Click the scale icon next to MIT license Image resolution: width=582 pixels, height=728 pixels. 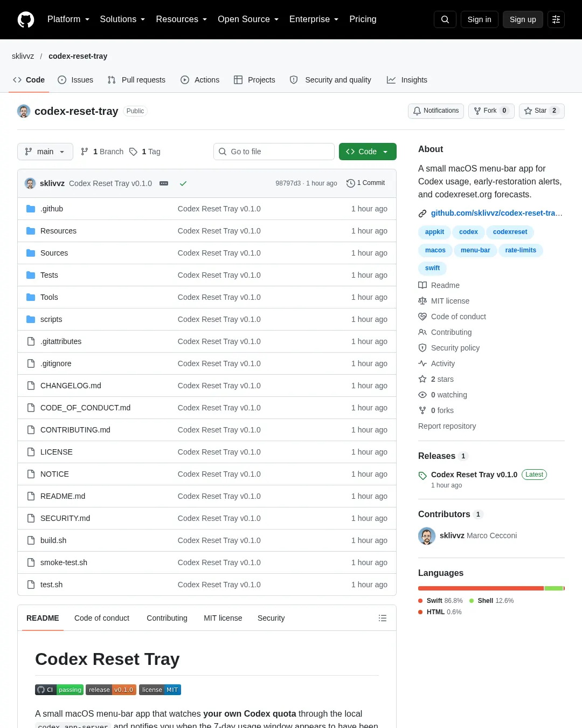click(x=422, y=301)
